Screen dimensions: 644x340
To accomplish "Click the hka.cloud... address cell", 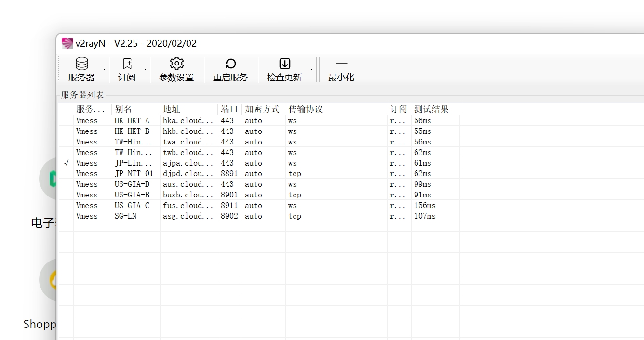I will 188,120.
